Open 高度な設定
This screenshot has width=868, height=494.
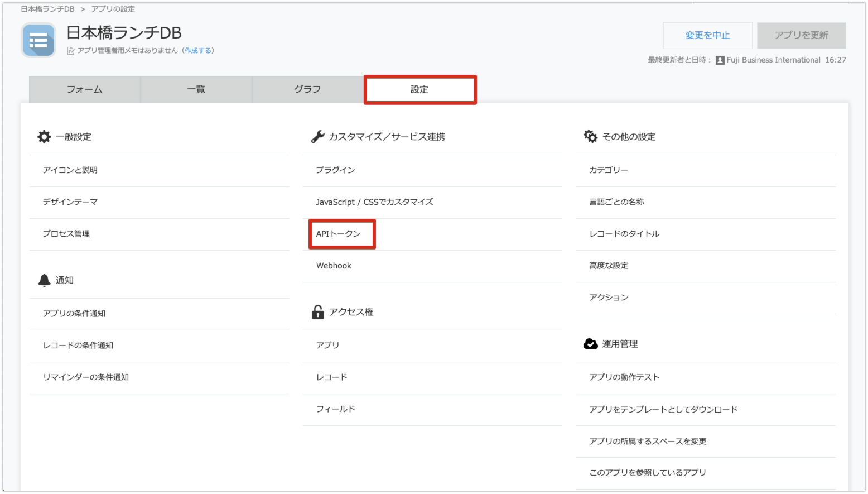[x=706, y=266]
